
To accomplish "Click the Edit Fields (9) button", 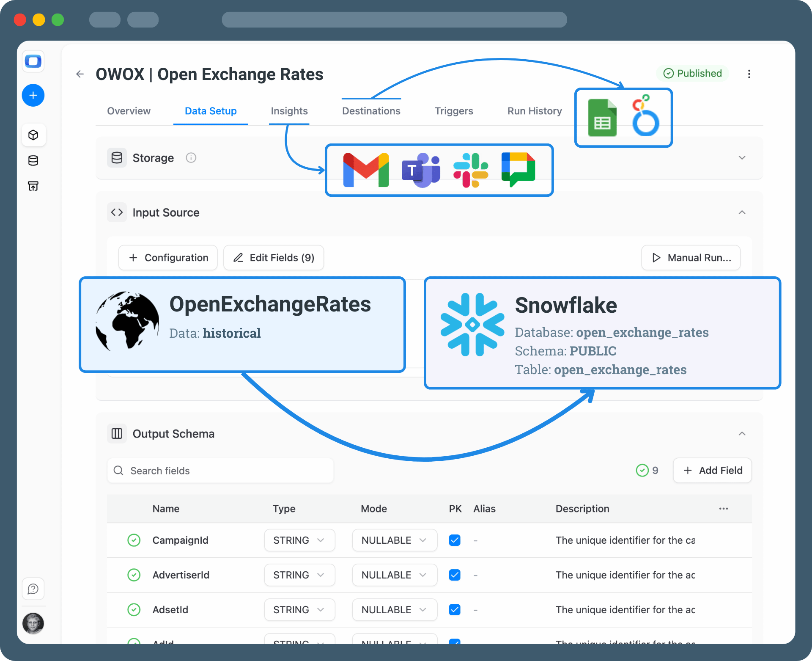I will point(274,258).
